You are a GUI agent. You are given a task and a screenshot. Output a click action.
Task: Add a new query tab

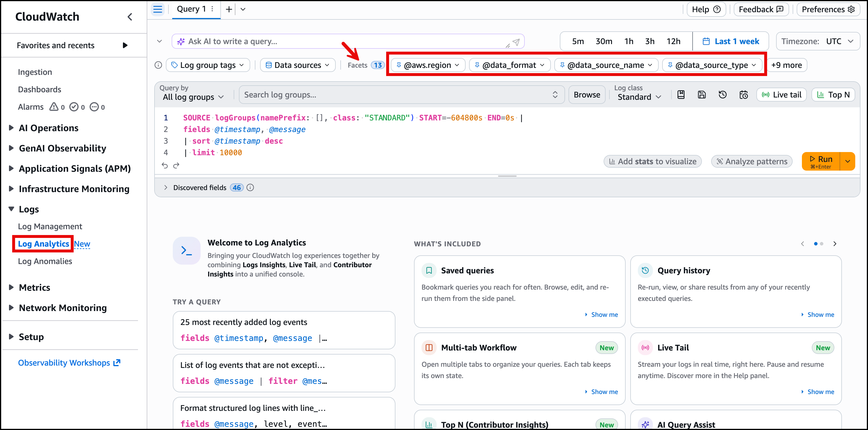tap(229, 9)
